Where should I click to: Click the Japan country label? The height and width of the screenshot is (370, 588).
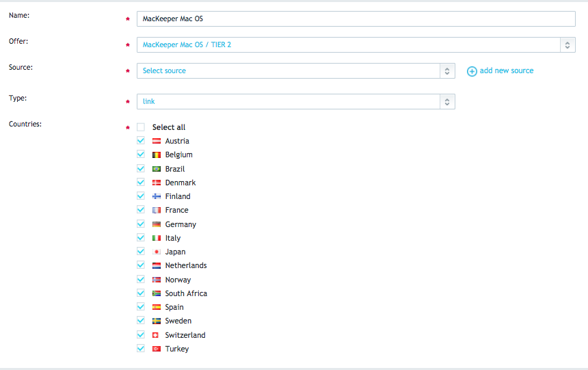(175, 252)
